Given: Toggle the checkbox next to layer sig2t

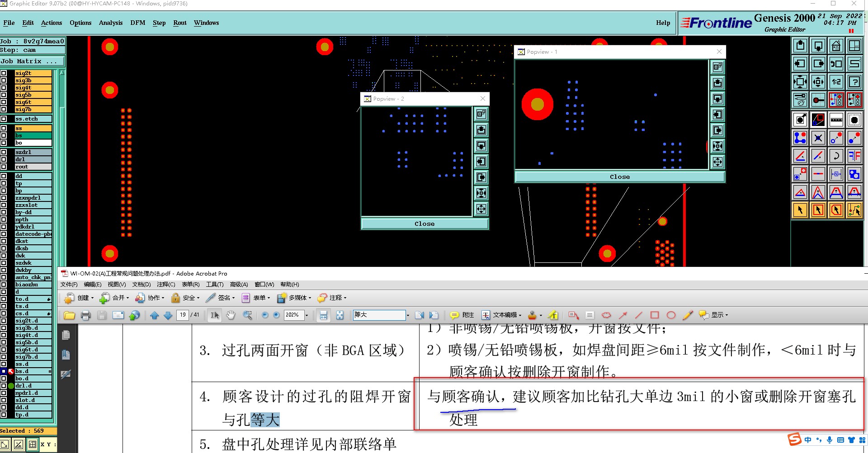Looking at the screenshot, I should tap(4, 73).
